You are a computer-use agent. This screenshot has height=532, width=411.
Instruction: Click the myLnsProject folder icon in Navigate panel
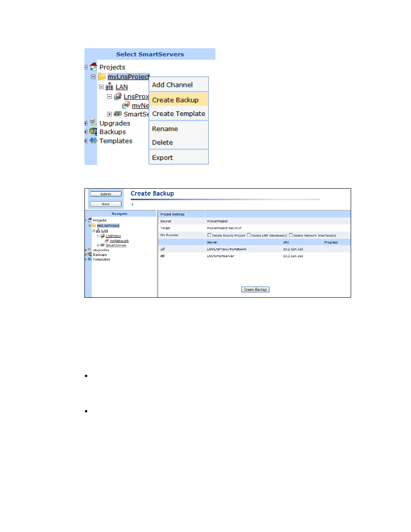point(94,225)
